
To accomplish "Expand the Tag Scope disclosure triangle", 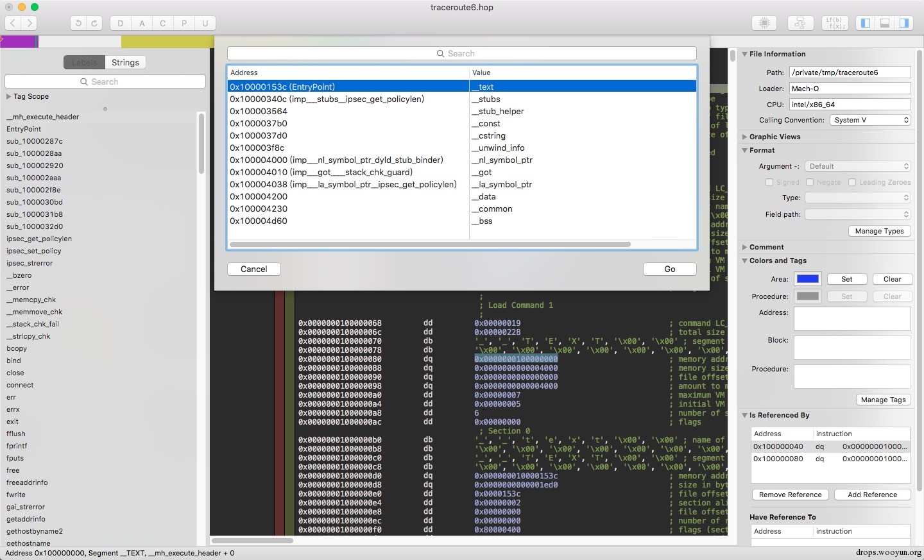I will point(9,96).
